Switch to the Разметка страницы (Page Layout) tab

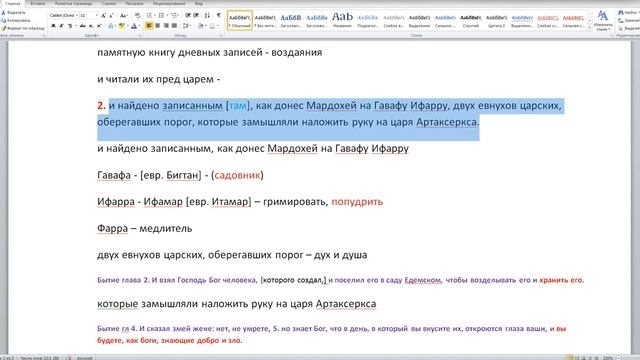coord(73,4)
